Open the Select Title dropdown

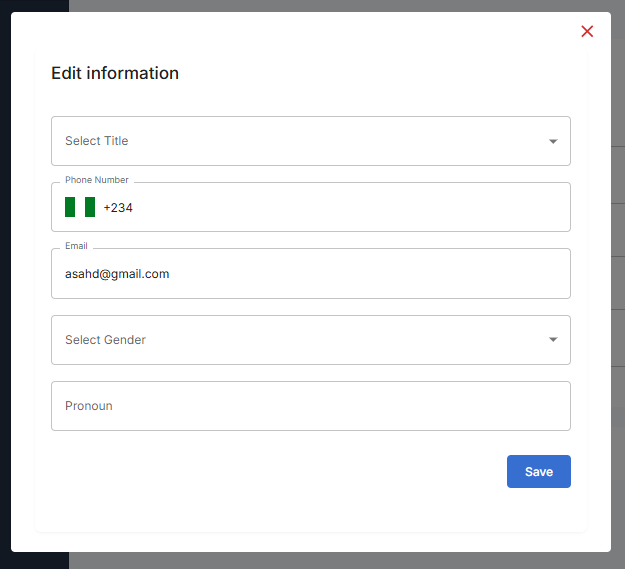coord(310,141)
